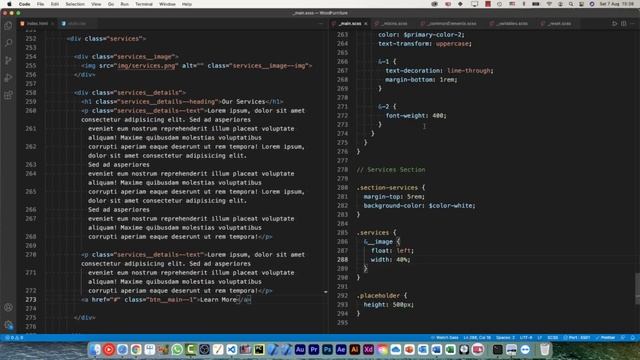Open the Search view in activity bar

[x=8, y=43]
